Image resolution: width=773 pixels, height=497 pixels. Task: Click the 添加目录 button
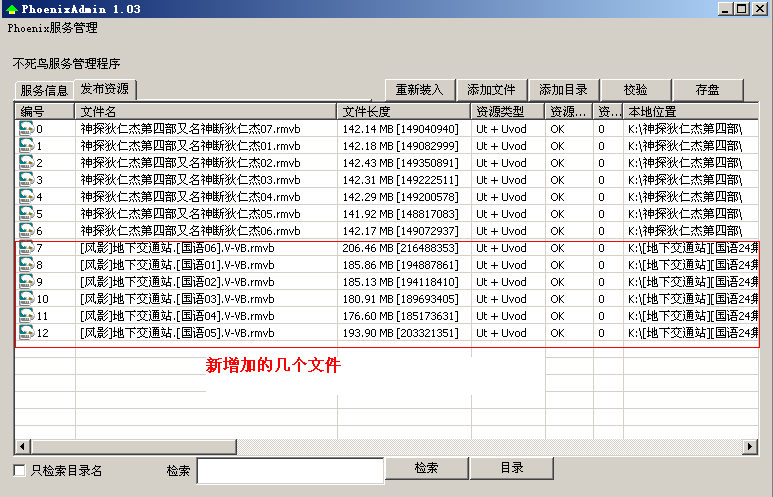pos(563,90)
